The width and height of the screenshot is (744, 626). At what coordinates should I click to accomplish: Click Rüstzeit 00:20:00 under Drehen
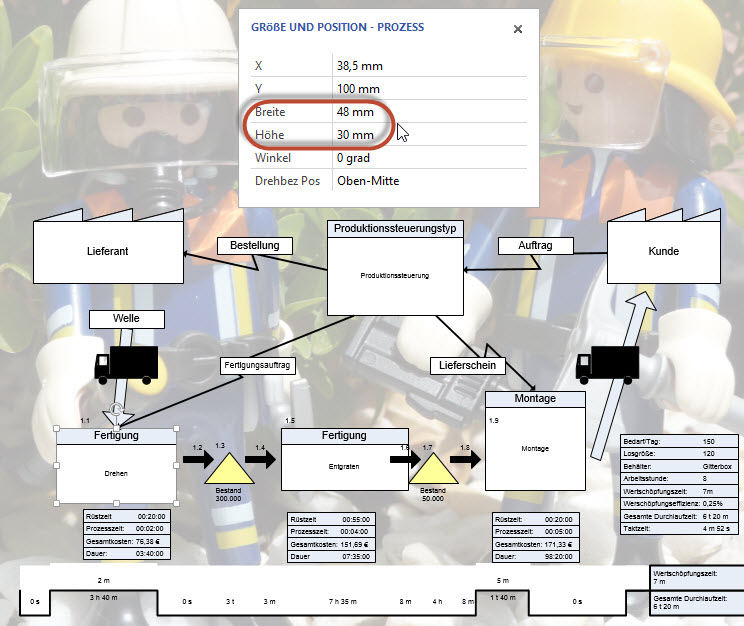coord(126,516)
